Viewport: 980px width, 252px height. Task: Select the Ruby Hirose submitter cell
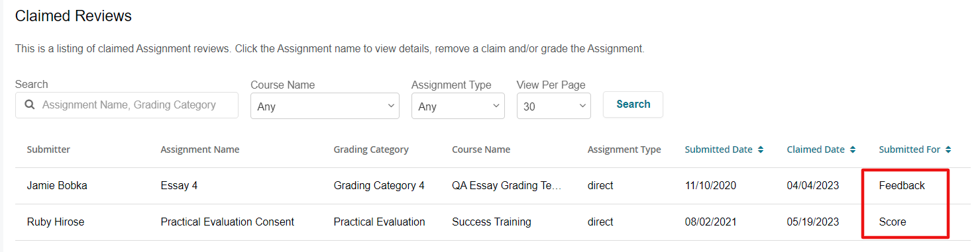[x=56, y=222]
